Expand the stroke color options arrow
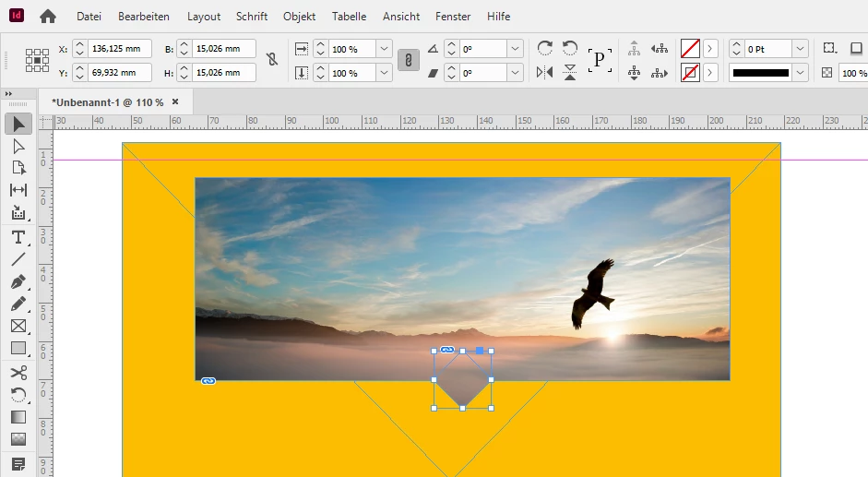The image size is (868, 477). (710, 73)
